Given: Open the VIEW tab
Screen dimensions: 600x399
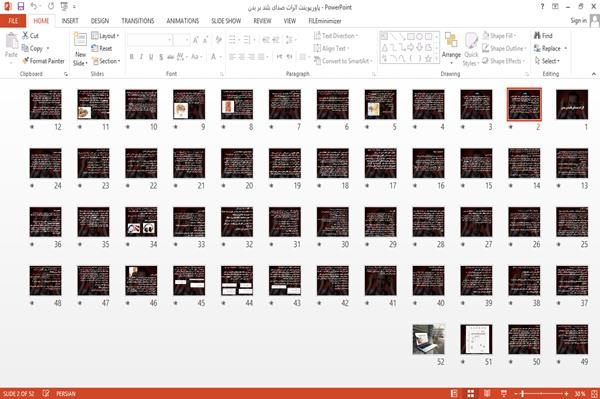Looking at the screenshot, I should click(290, 21).
